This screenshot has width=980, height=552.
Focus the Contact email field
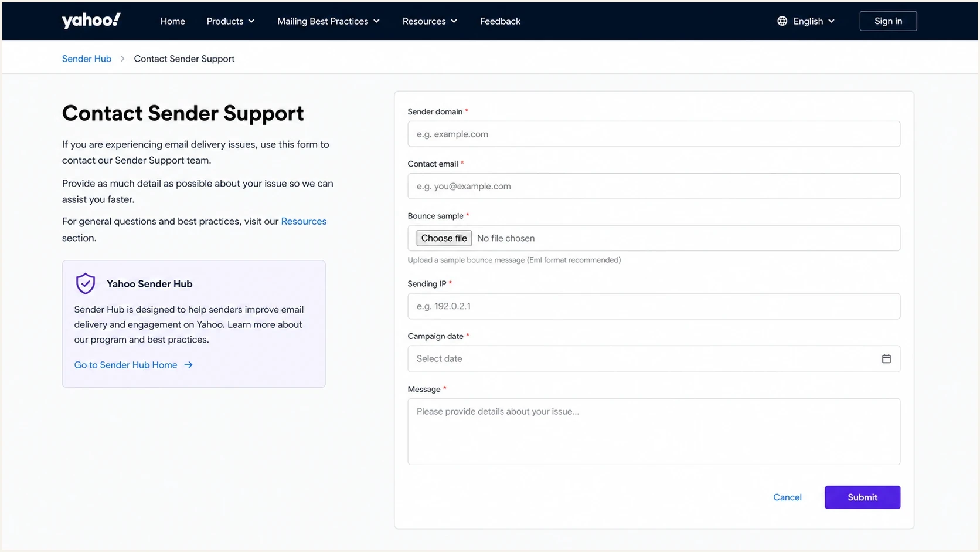click(x=654, y=186)
